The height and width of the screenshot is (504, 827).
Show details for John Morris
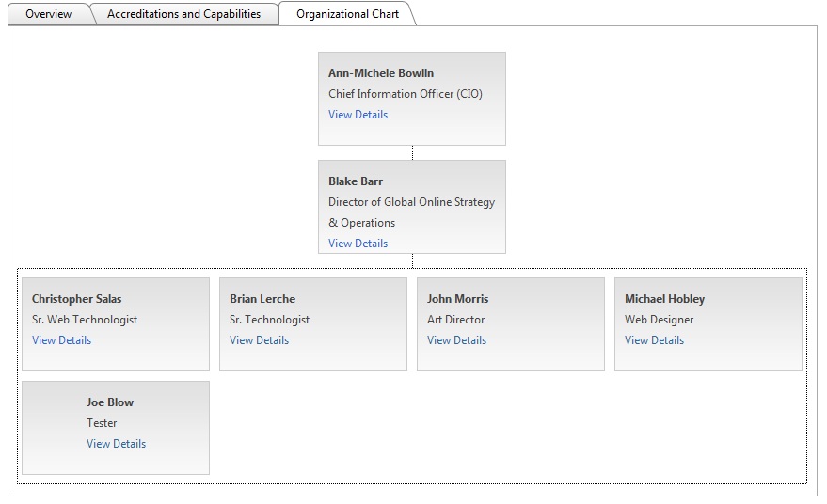coord(456,340)
